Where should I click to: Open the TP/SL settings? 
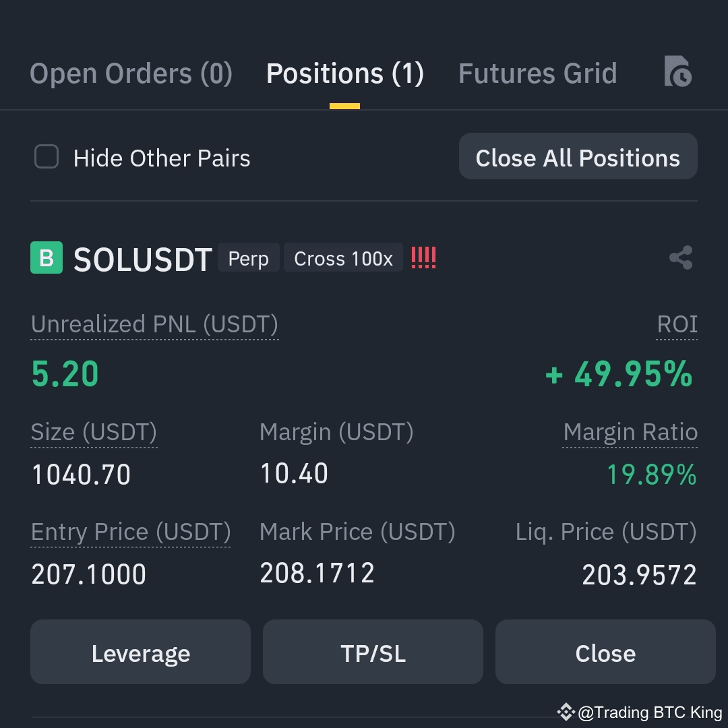(373, 652)
